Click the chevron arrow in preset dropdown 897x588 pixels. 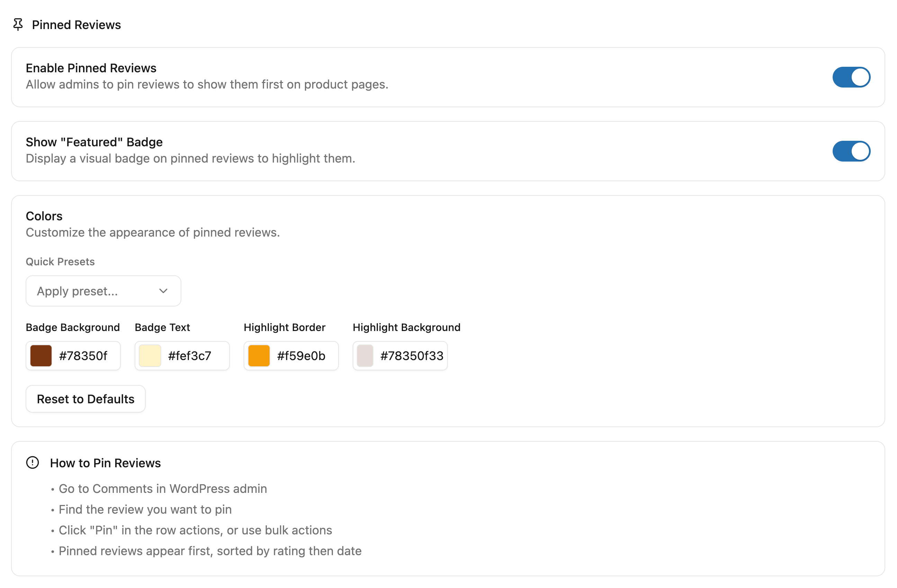pos(163,291)
